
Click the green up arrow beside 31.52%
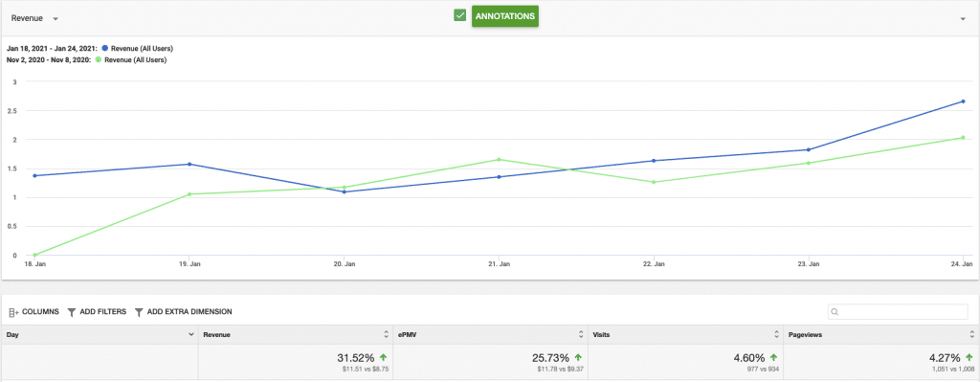pos(383,358)
